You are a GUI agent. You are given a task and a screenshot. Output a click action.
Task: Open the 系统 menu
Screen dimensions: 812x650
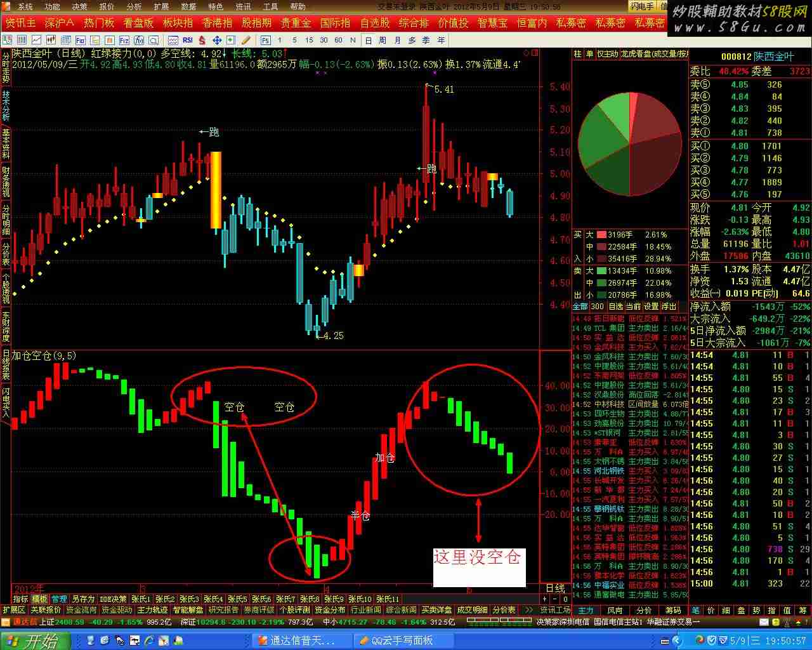click(x=25, y=6)
